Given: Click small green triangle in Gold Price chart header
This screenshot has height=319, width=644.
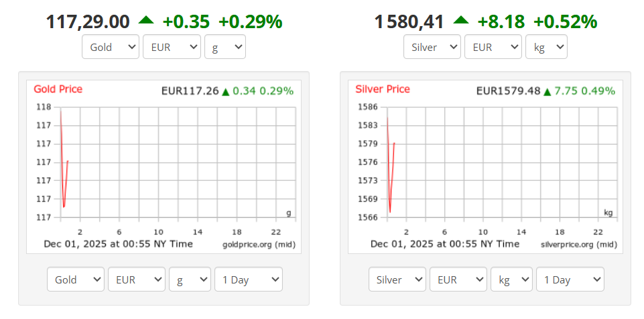Looking at the screenshot, I should [x=226, y=92].
